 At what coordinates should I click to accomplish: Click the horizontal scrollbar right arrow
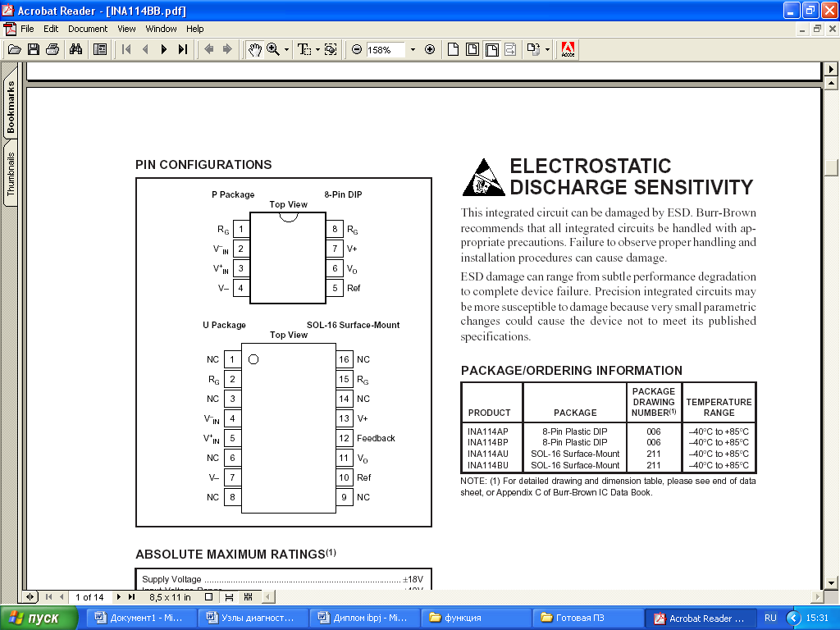(816, 596)
